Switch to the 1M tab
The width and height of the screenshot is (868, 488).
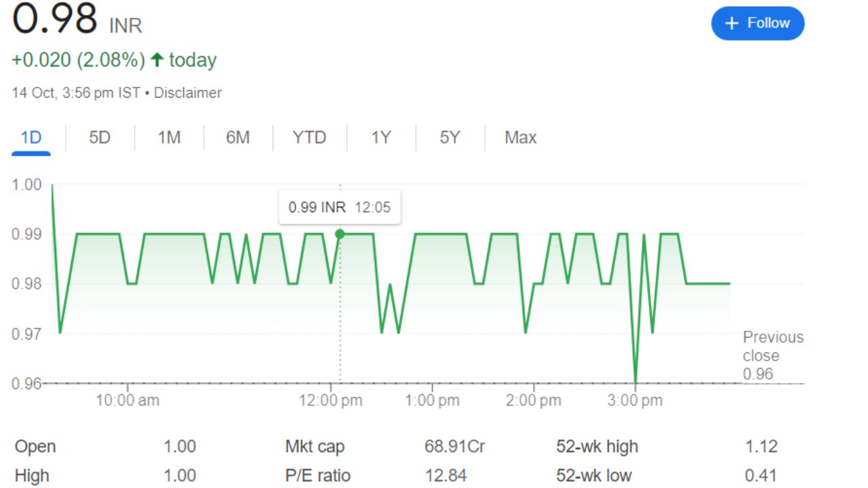(169, 138)
